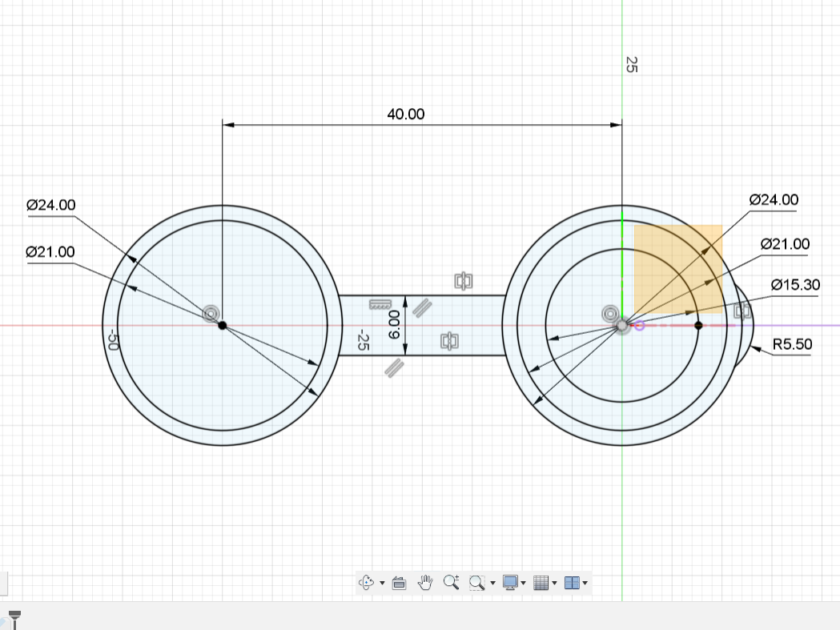Image resolution: width=840 pixels, height=630 pixels.
Task: Click the Look At camera icon
Action: (400, 584)
